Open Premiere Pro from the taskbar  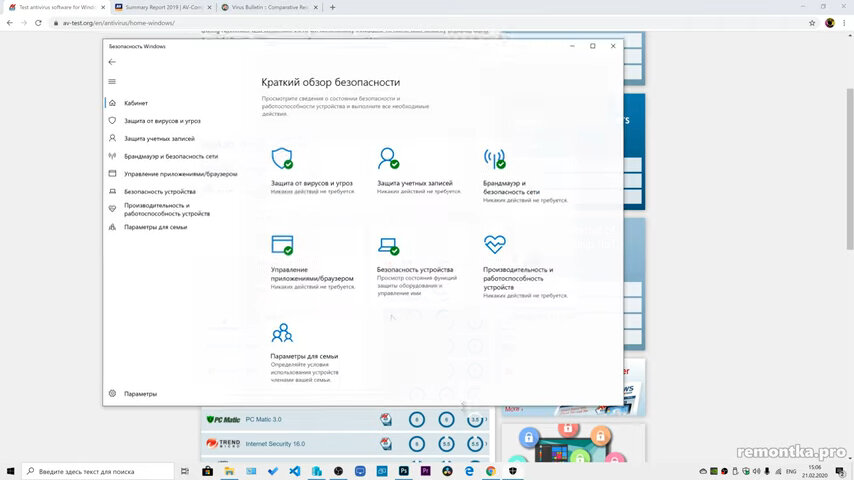[425, 471]
